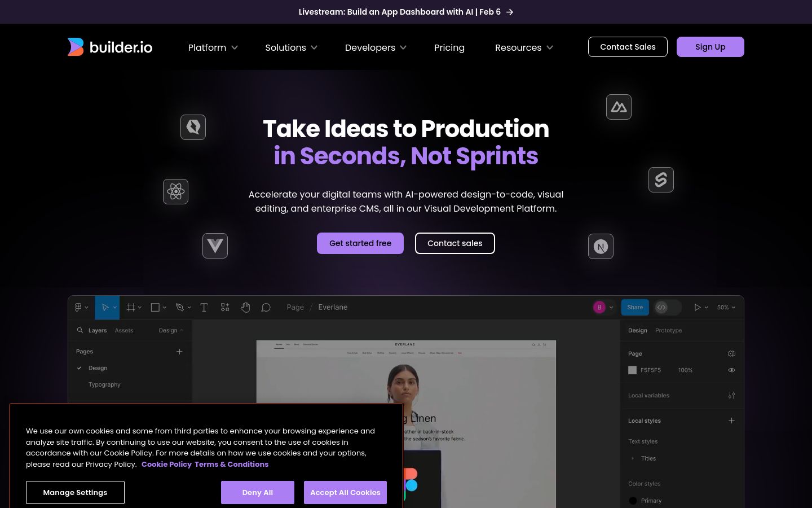Click the Primary color style swatch
Viewport: 812px width, 508px height.
click(x=633, y=501)
